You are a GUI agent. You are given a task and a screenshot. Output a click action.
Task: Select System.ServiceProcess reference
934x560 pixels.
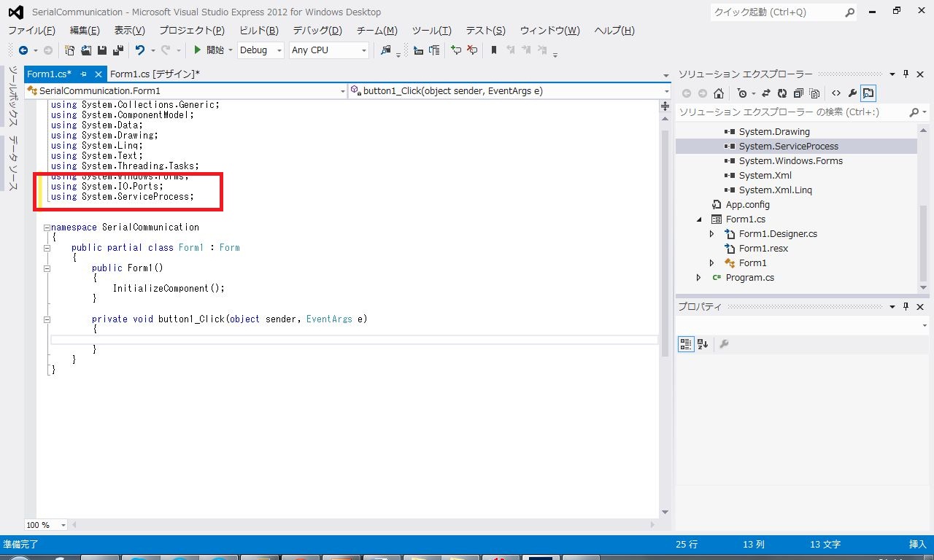point(788,146)
